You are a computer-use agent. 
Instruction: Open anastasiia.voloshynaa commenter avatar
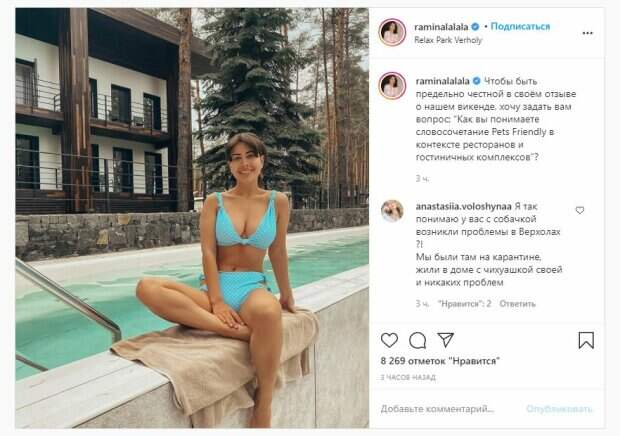[392, 211]
